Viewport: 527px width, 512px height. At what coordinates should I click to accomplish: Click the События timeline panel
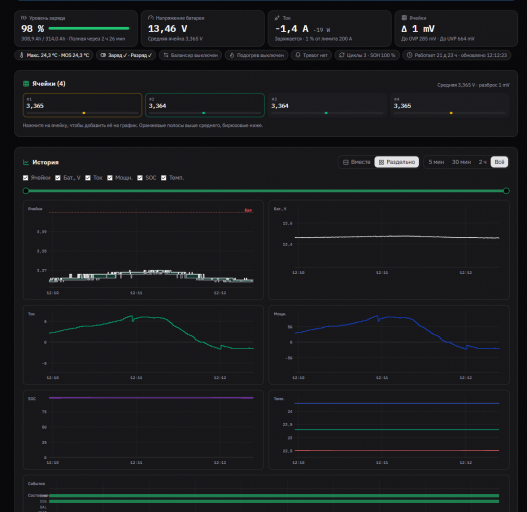[x=266, y=494]
